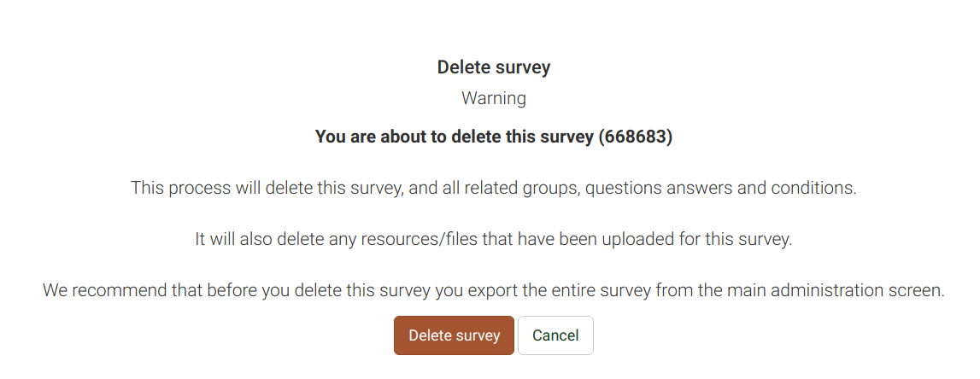The width and height of the screenshot is (980, 379).
Task: Click the brown Delete survey button
Action: coord(454,335)
